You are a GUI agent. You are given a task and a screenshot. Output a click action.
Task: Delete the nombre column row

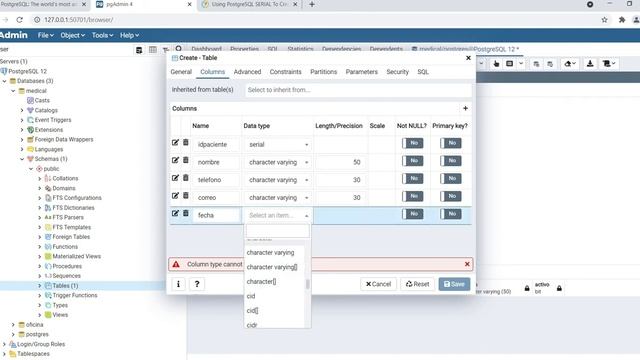click(x=186, y=160)
